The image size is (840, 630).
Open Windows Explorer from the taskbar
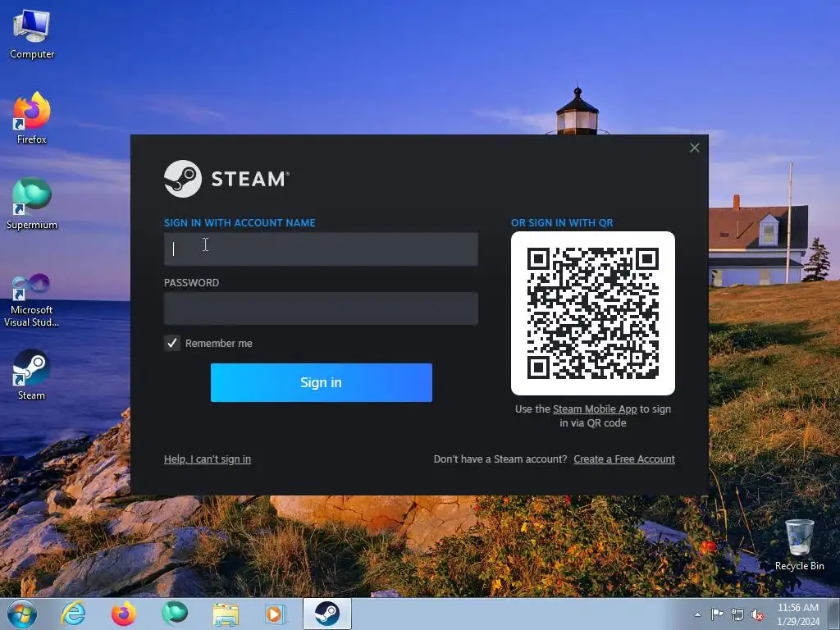(x=226, y=614)
